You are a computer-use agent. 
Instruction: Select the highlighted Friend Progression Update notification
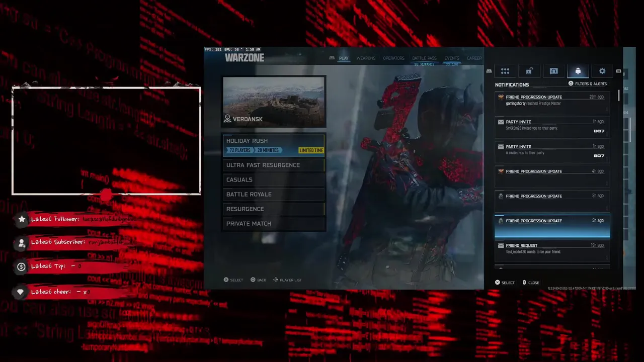point(552,226)
